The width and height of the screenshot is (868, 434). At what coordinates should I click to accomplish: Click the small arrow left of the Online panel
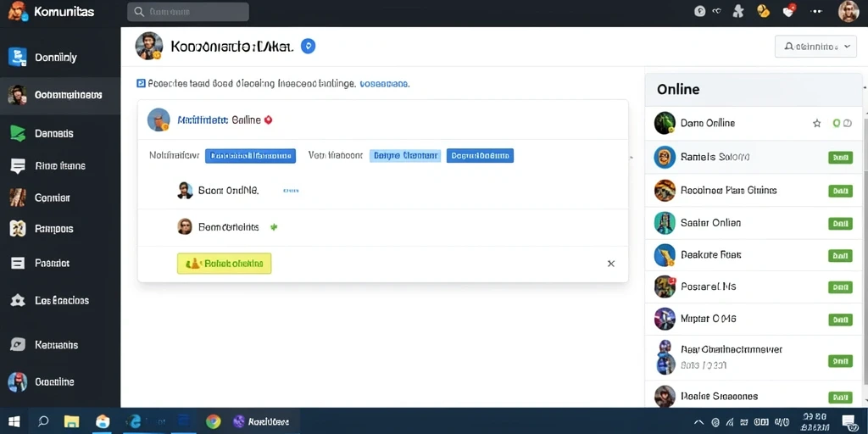point(632,159)
